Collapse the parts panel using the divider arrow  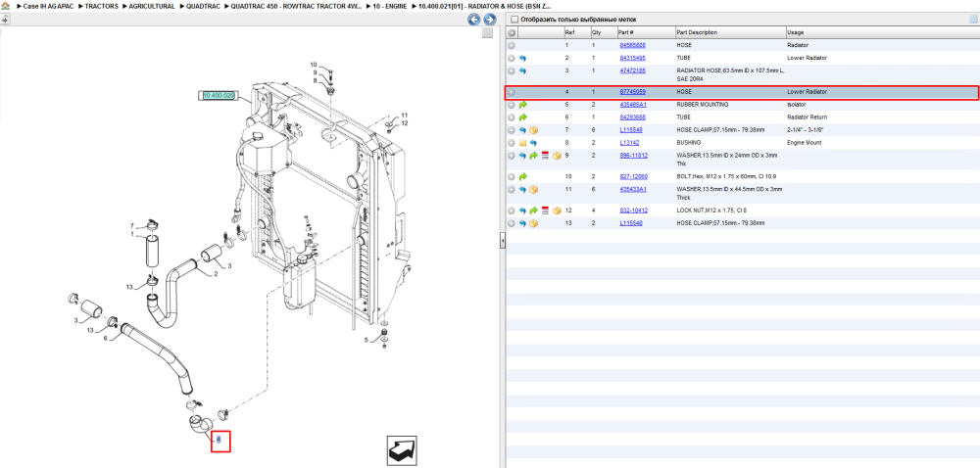coord(502,242)
